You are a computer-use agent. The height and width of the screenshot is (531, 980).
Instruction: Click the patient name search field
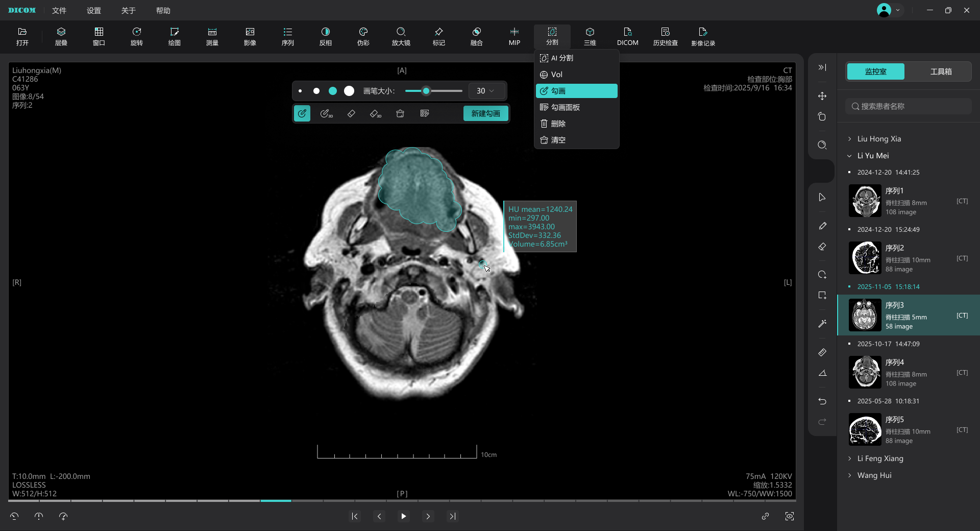[x=909, y=106]
